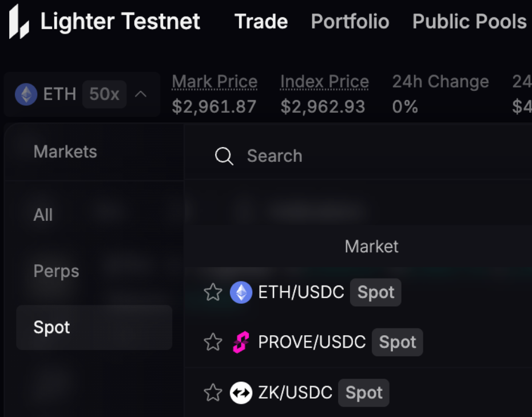Image resolution: width=532 pixels, height=417 pixels.
Task: Click the PROVE token pink icon
Action: click(241, 343)
